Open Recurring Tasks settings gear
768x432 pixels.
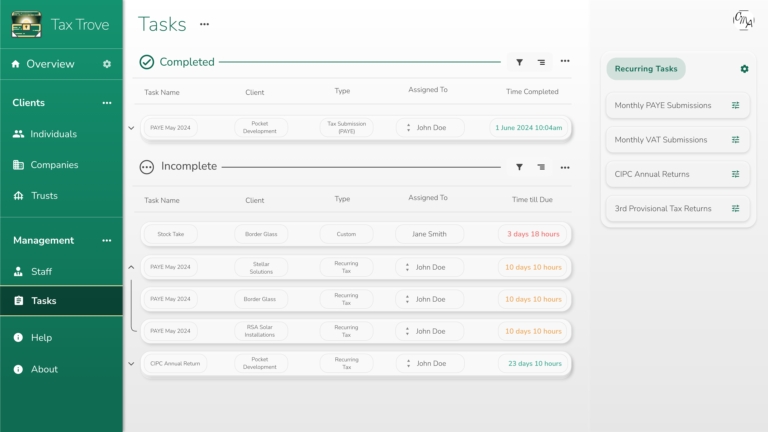tap(744, 69)
